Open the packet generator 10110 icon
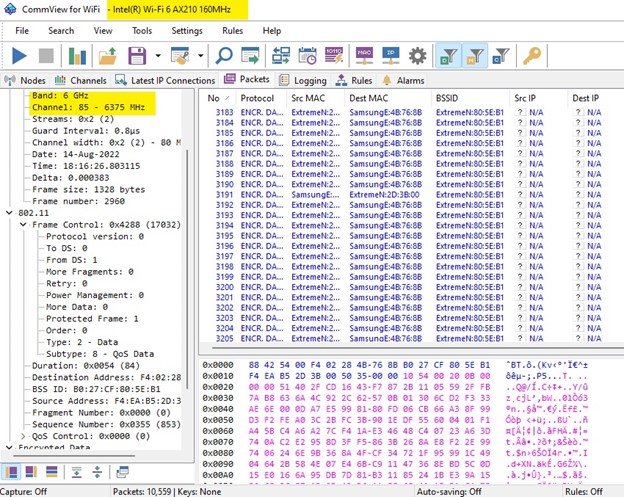Screen dimensions: 624x497 click(334, 55)
